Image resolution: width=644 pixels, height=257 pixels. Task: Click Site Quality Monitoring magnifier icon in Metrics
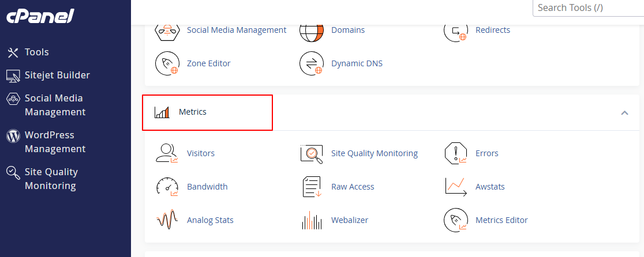pos(312,154)
